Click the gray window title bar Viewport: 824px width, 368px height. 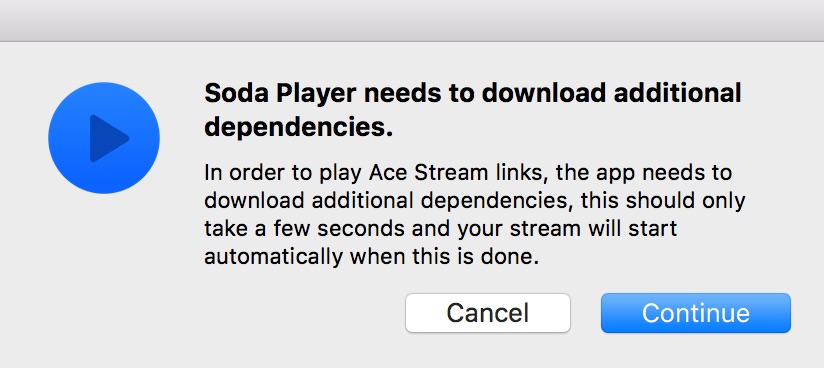point(412,21)
